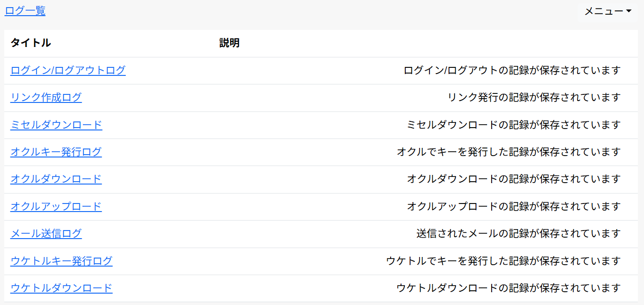
Task: Open the ウケトルキー発行ログ link
Action: pyautogui.click(x=61, y=261)
